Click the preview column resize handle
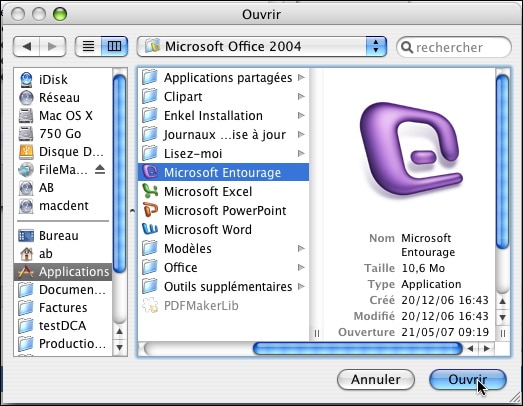Image resolution: width=523 pixels, height=406 pixels. [503, 334]
